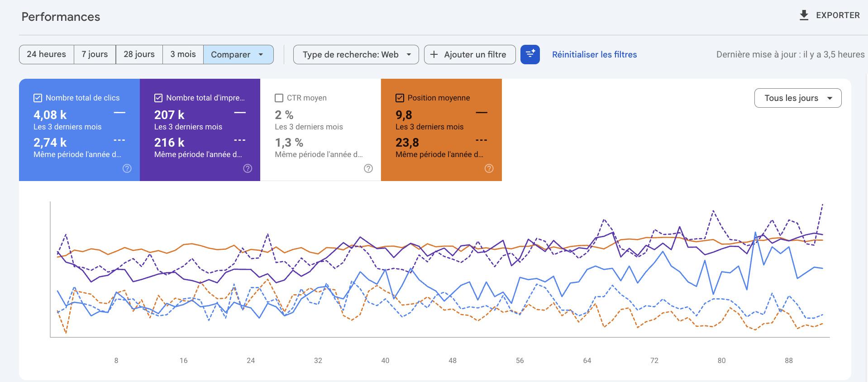
Task: Click the 1,3 % previous-year CTR value
Action: click(x=289, y=143)
